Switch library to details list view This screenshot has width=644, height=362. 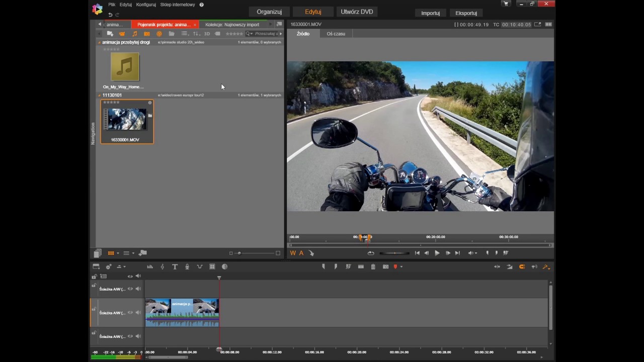[x=126, y=253]
